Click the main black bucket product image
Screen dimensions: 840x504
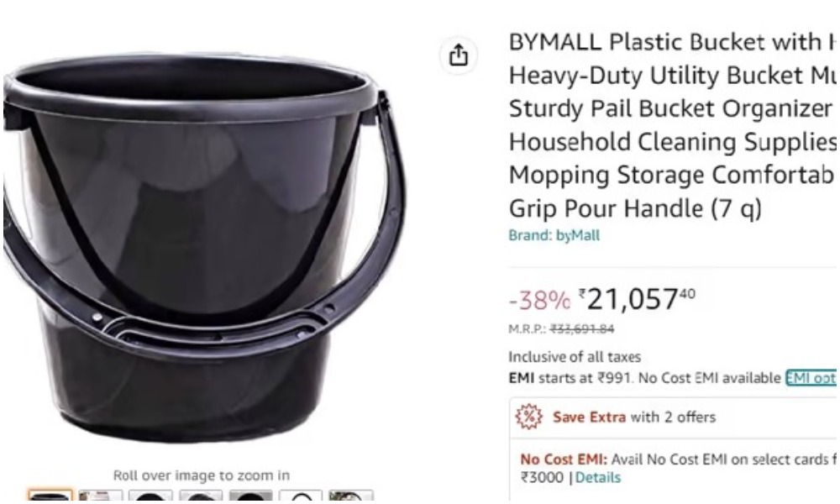[203, 248]
